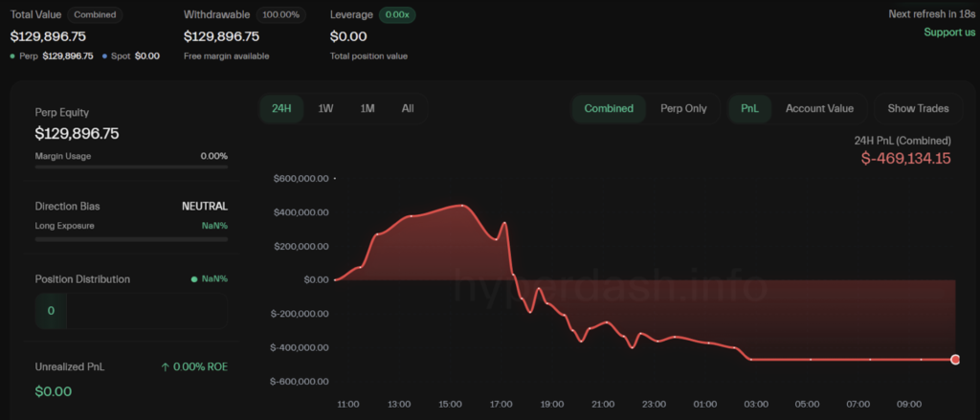Image resolution: width=980 pixels, height=420 pixels.
Task: Click the Margin Usage progress bar
Action: 131,166
